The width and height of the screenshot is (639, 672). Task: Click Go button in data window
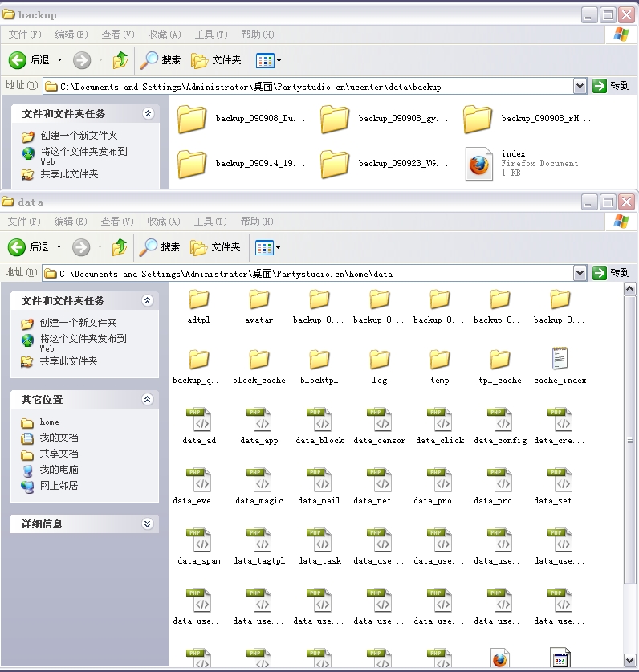611,272
